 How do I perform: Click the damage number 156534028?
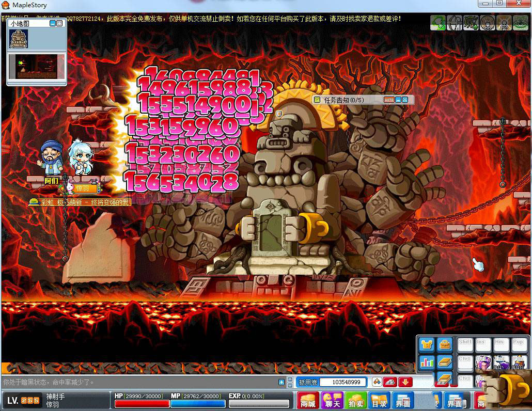tap(181, 182)
